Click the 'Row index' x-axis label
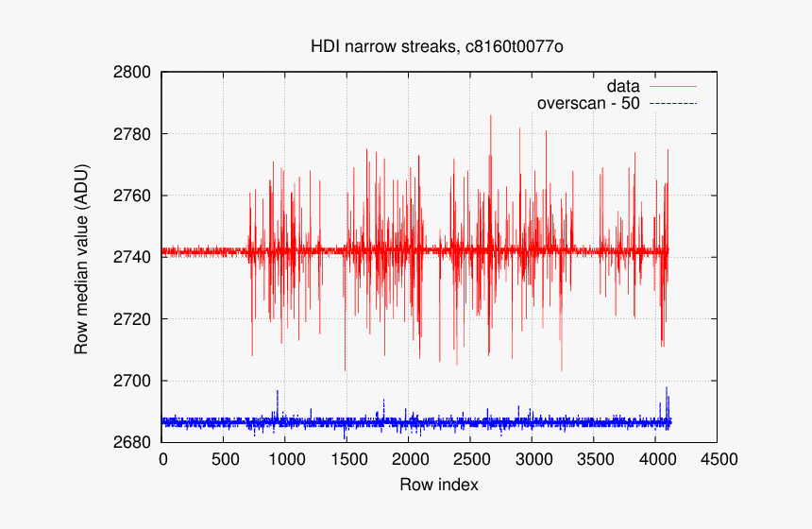The width and height of the screenshot is (812, 529). point(439,485)
